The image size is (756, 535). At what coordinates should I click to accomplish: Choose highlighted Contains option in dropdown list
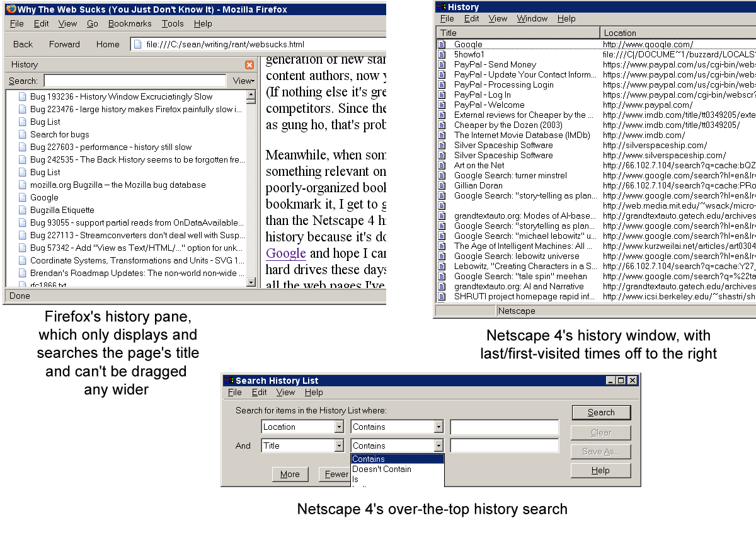397,459
